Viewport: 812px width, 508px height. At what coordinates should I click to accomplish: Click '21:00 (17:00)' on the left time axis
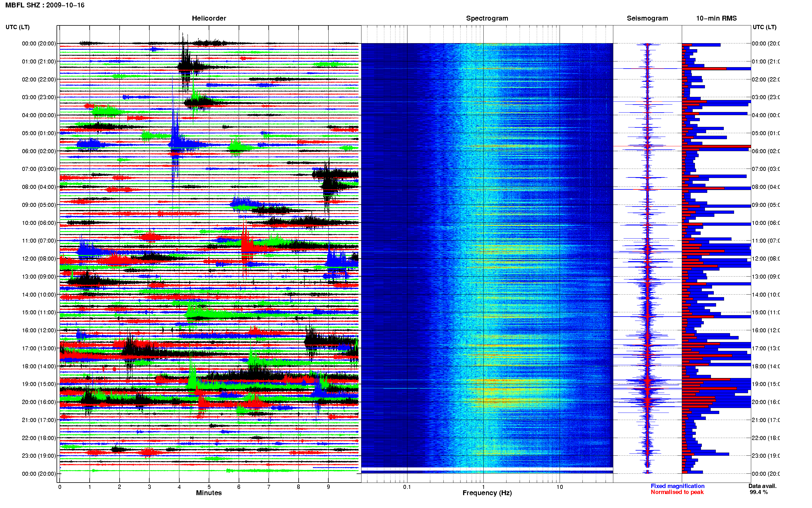point(39,420)
